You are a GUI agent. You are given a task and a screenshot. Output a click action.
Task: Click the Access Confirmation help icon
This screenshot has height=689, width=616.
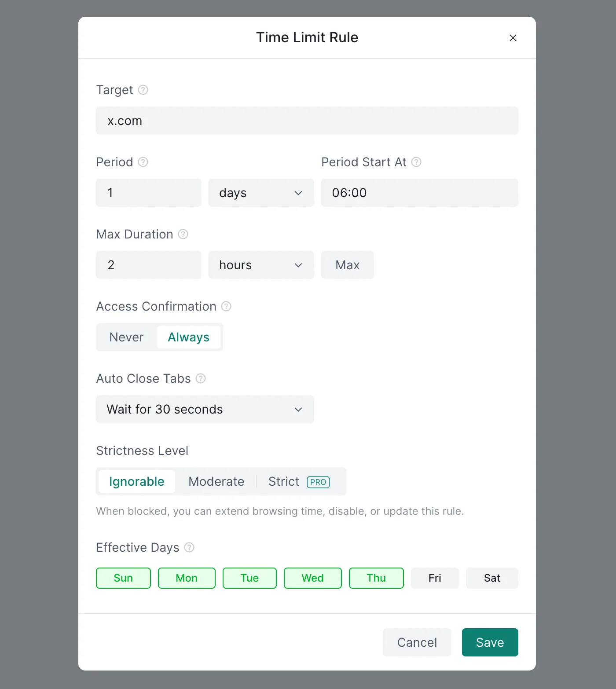click(x=226, y=306)
